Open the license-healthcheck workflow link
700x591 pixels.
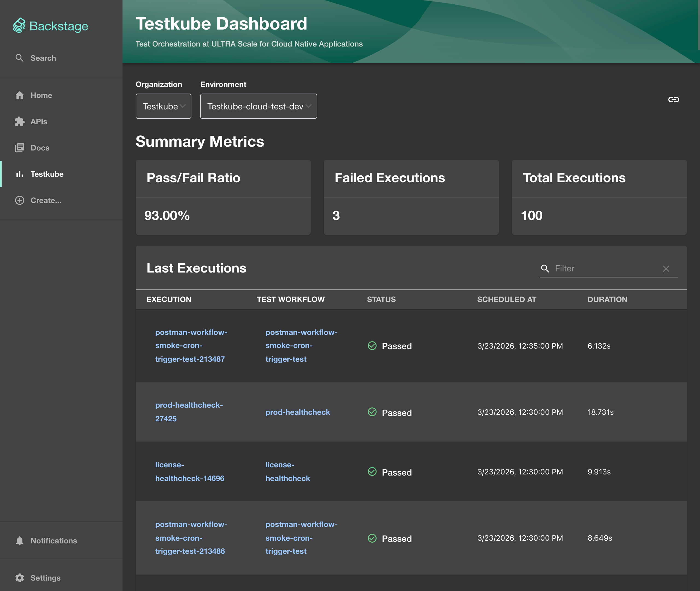(x=288, y=471)
